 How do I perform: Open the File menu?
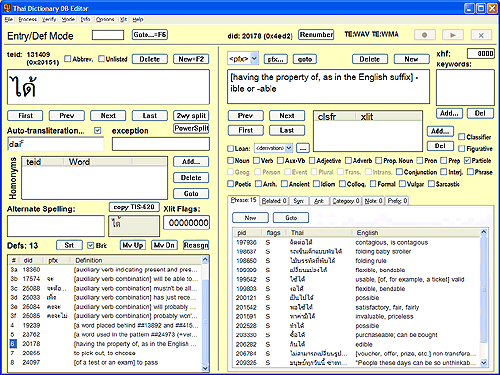click(x=8, y=19)
